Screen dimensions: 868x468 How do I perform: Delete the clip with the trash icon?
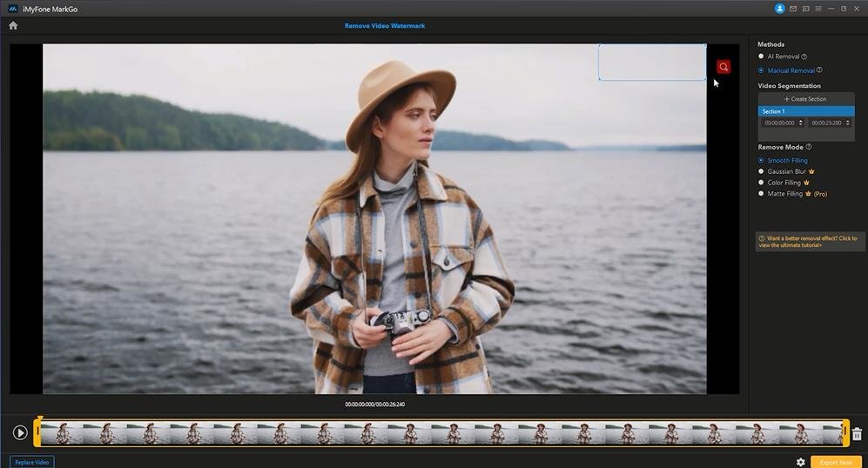click(857, 433)
